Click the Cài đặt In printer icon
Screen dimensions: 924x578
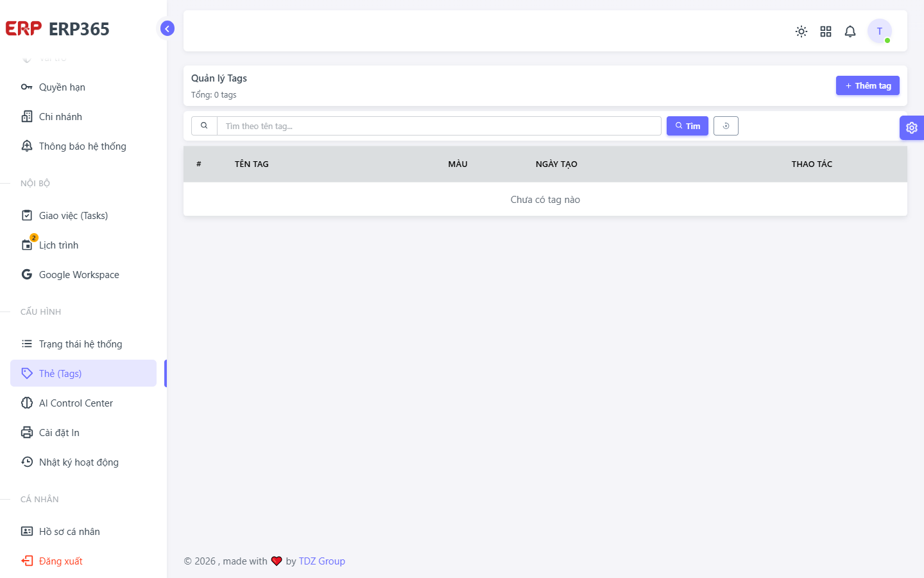coord(27,433)
